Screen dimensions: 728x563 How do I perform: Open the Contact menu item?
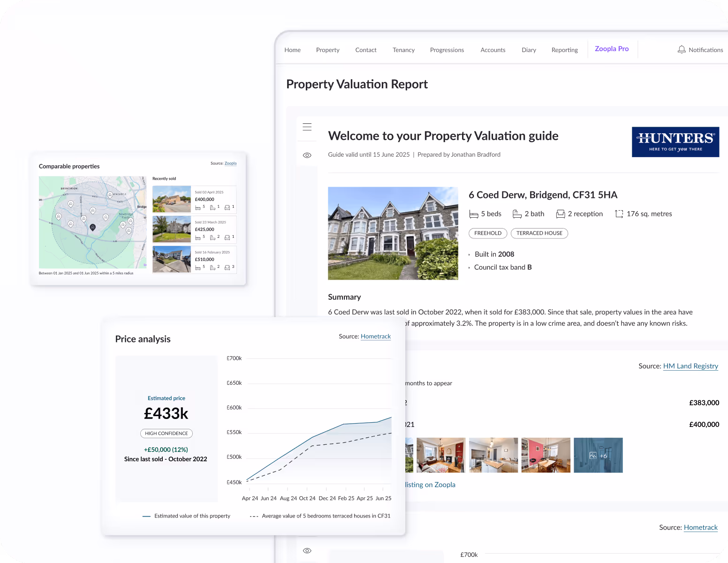click(x=366, y=50)
